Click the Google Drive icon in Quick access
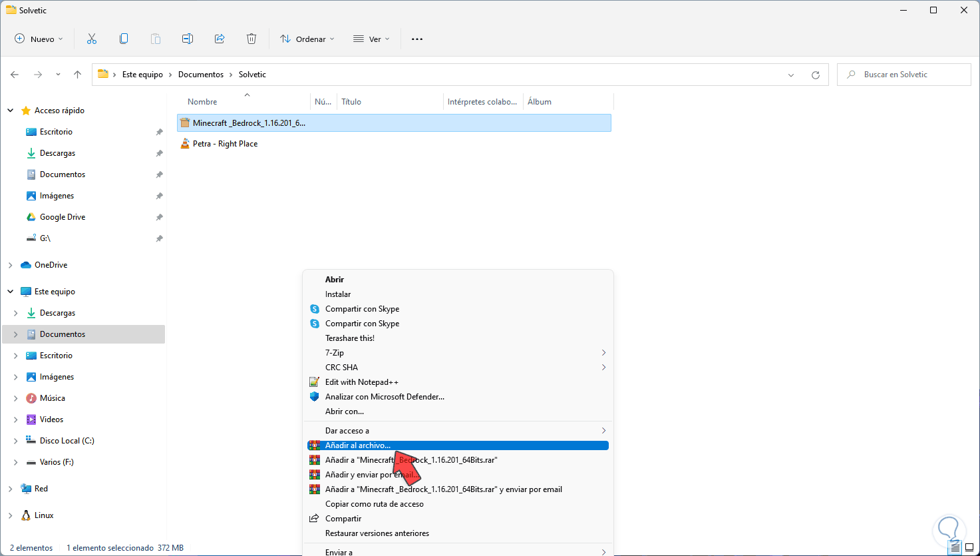Screen dimensions: 980x556 click(31, 217)
